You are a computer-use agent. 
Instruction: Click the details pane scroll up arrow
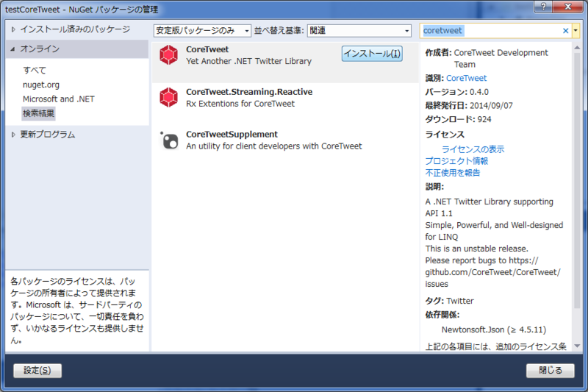(577, 48)
